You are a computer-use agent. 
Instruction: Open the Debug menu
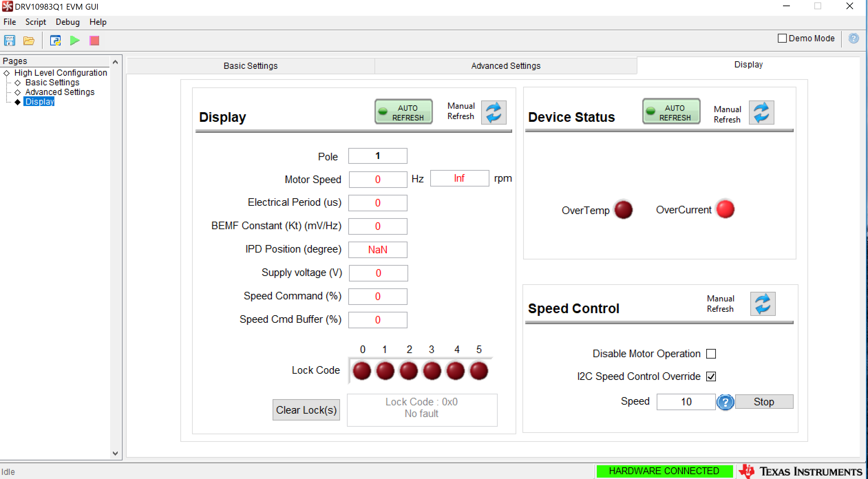click(x=67, y=22)
